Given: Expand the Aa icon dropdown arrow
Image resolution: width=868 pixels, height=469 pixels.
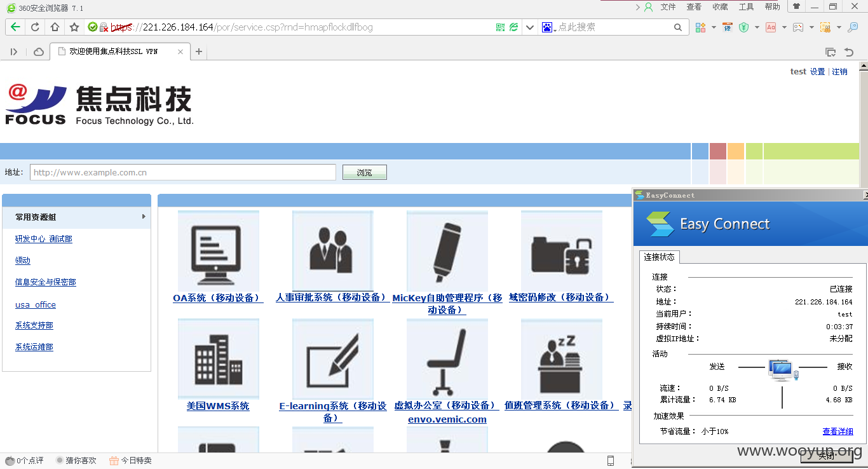Looking at the screenshot, I should [x=784, y=27].
